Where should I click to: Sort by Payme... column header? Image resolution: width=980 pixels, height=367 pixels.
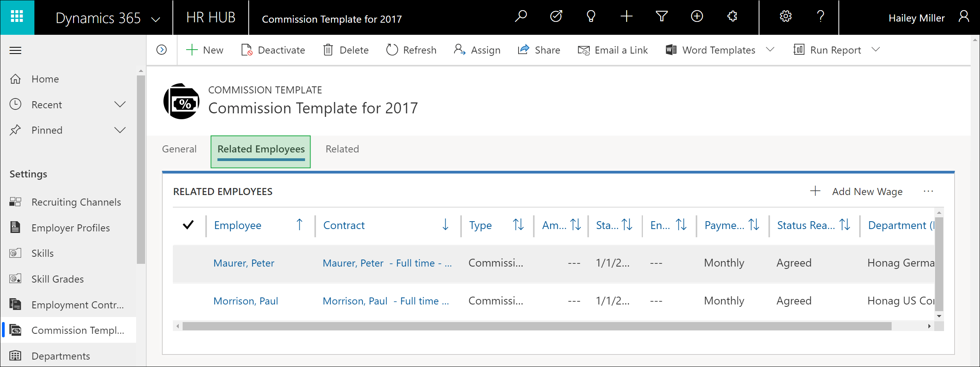732,226
